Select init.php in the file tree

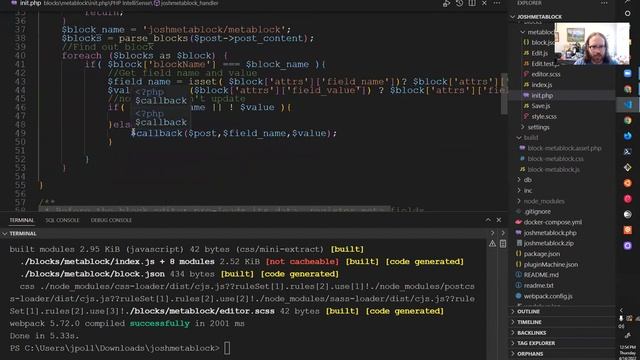542,96
